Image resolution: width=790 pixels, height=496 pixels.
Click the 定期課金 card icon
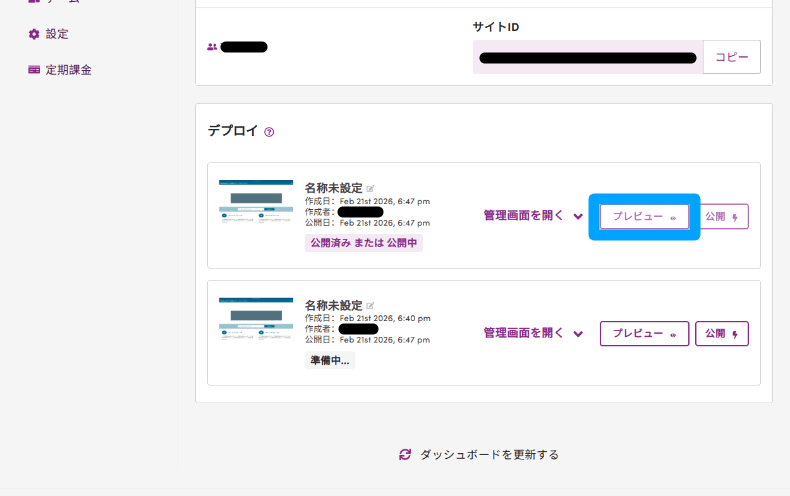[34, 70]
